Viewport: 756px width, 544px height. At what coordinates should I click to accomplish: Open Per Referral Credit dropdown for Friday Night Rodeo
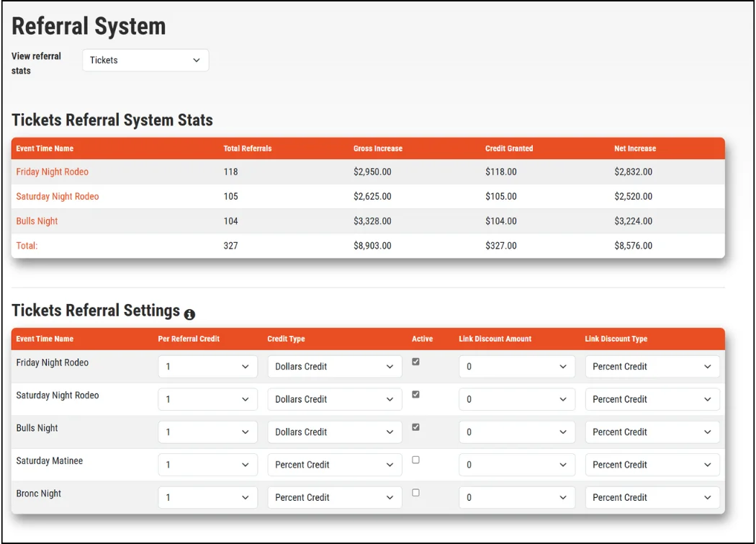(x=208, y=367)
